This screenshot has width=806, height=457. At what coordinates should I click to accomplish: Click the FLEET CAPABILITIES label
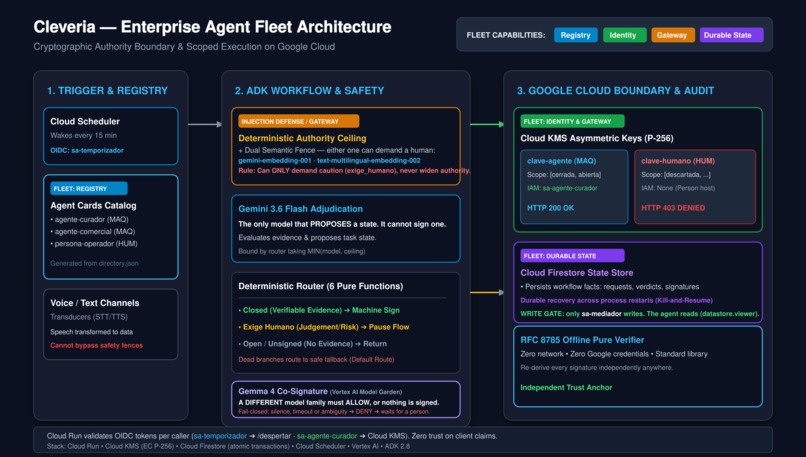click(505, 35)
